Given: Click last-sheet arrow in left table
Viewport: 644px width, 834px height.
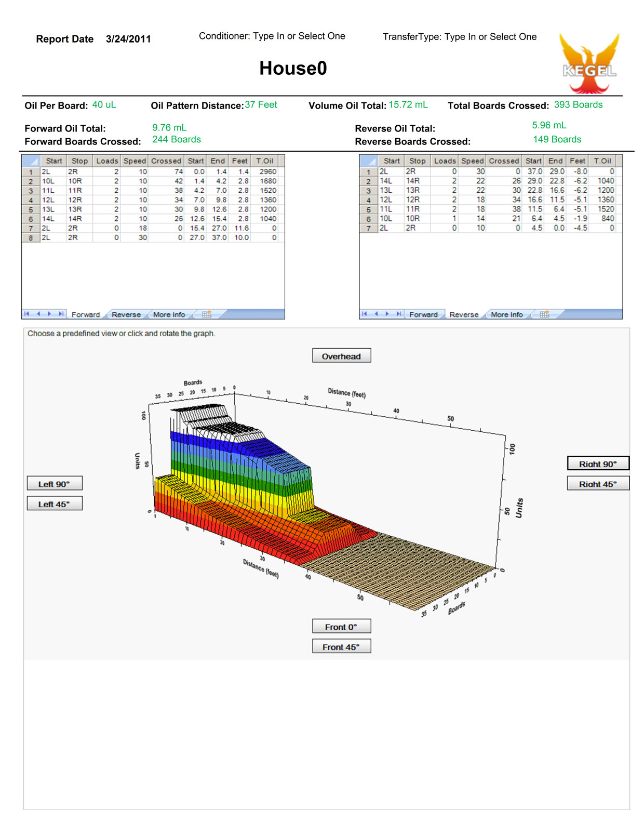Looking at the screenshot, I should [61, 314].
